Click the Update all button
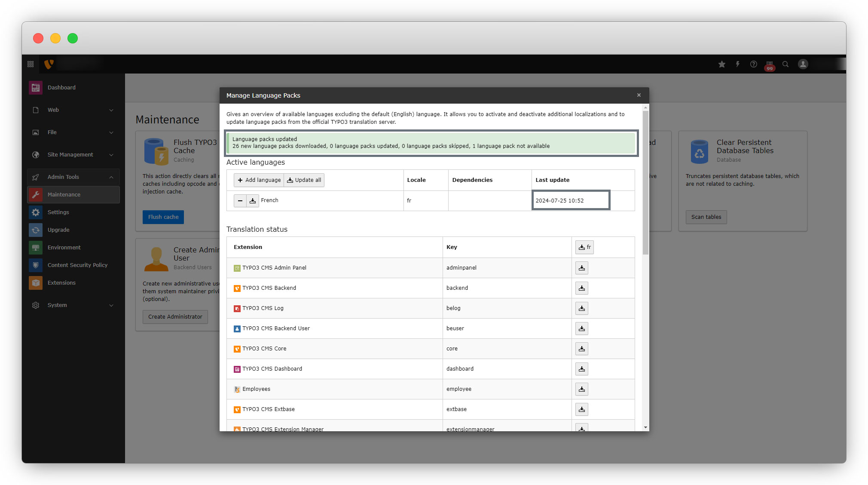The image size is (868, 485). 304,180
